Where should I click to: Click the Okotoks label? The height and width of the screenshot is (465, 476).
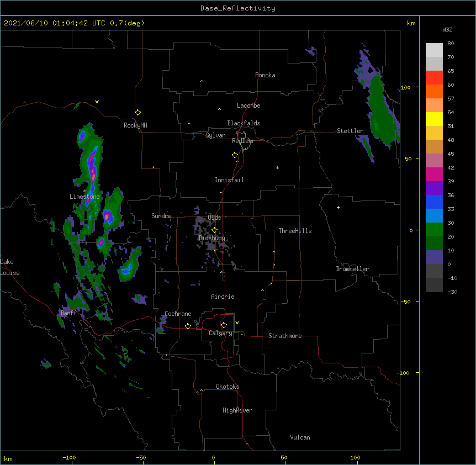(x=228, y=387)
